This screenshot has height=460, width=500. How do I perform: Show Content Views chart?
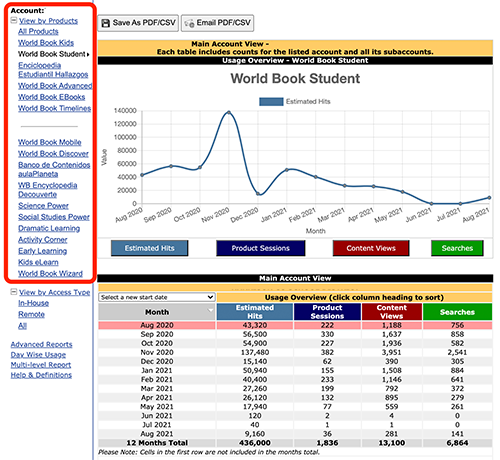pyautogui.click(x=371, y=248)
